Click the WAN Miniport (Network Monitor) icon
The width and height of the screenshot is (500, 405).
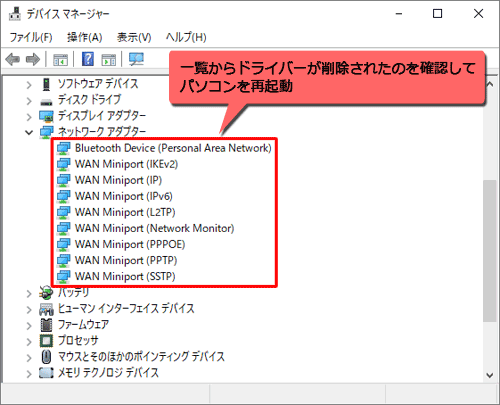click(63, 228)
